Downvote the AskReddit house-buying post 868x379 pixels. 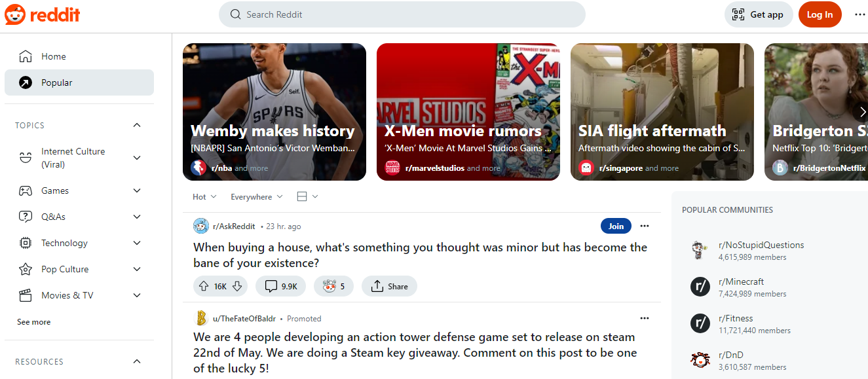237,286
